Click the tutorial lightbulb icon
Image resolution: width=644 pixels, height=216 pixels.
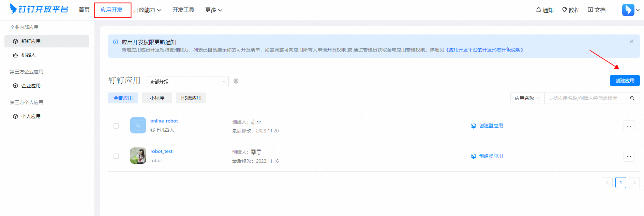coord(565,10)
